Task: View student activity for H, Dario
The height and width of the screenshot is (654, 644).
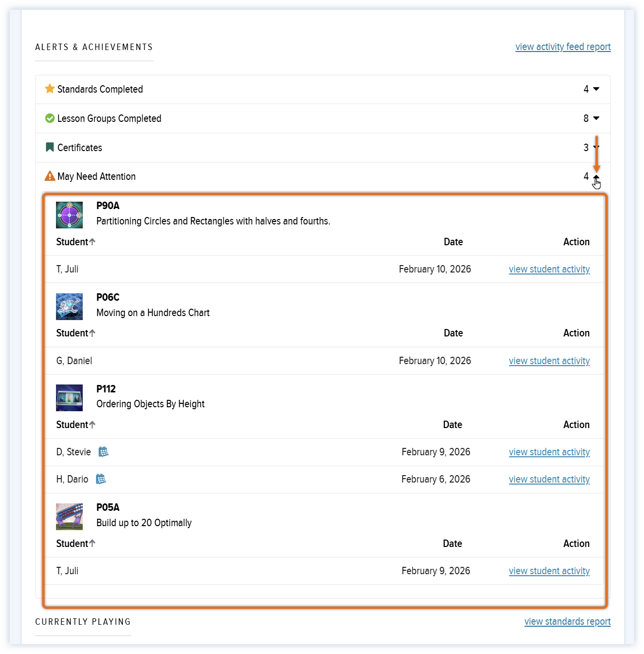Action: [549, 480]
